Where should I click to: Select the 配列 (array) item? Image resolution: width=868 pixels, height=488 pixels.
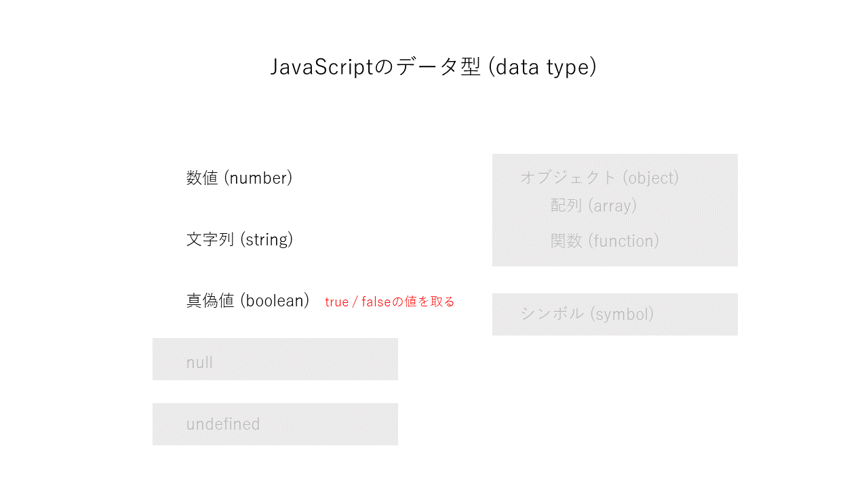pyautogui.click(x=593, y=205)
